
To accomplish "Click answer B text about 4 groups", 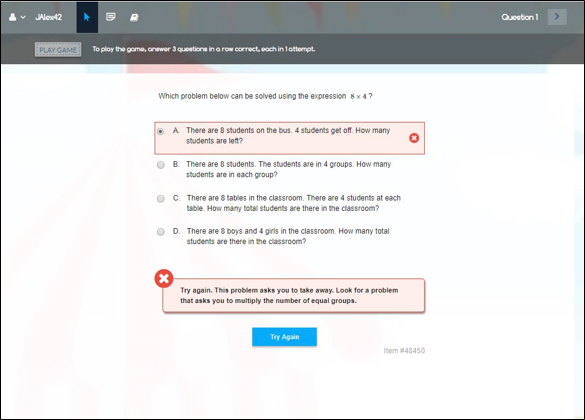I will point(288,169).
